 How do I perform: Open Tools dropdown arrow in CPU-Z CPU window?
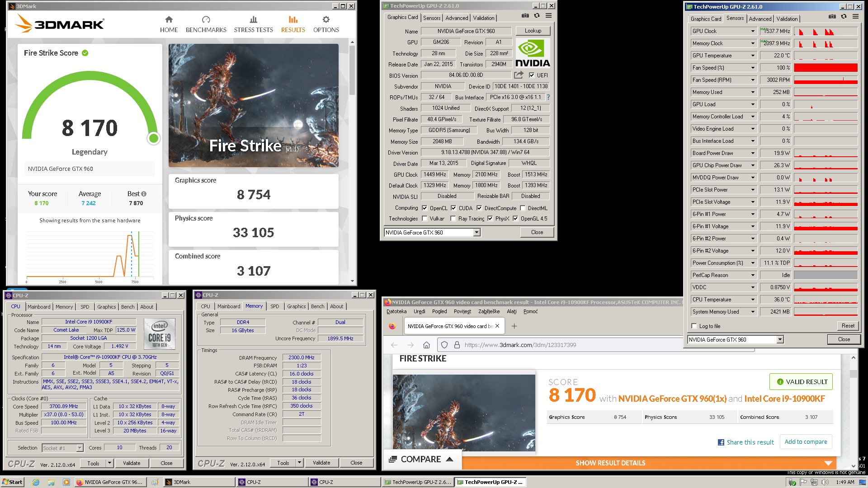[x=109, y=463]
